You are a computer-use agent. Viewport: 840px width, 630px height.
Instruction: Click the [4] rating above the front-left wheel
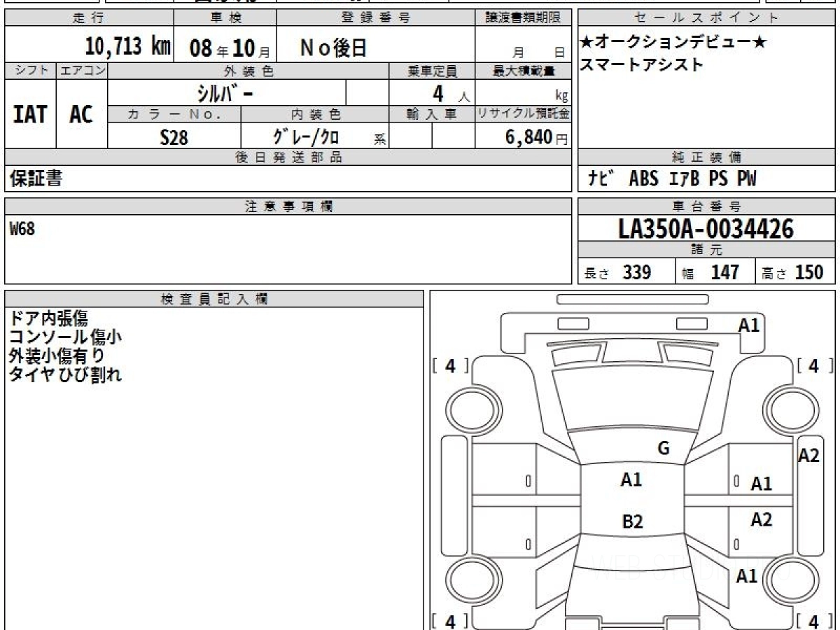click(451, 365)
